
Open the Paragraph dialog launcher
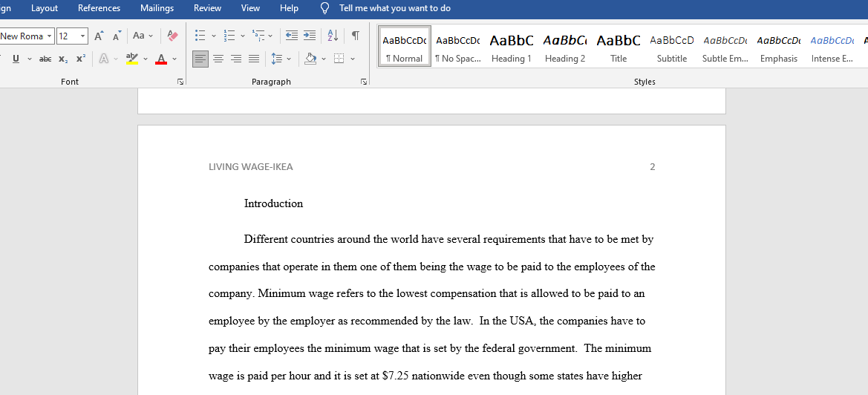point(364,82)
